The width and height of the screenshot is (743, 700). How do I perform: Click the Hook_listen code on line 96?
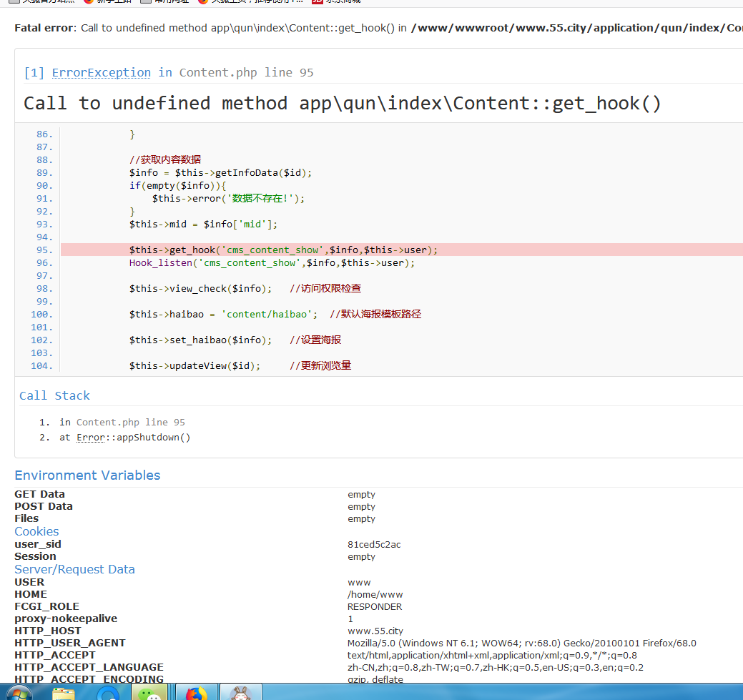(272, 262)
